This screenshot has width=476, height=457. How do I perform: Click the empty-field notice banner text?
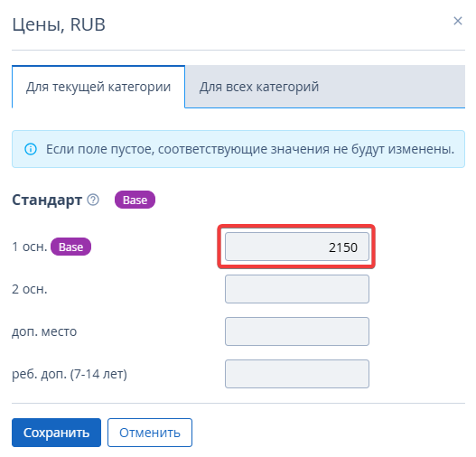tap(250, 149)
